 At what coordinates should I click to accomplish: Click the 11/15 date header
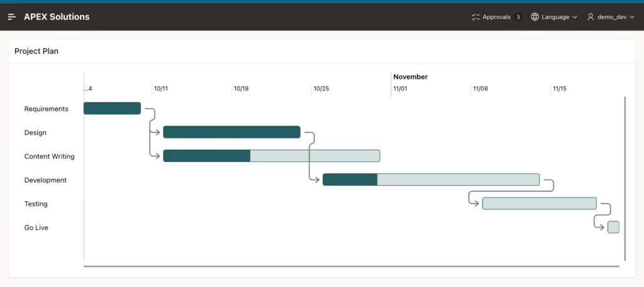(x=559, y=89)
